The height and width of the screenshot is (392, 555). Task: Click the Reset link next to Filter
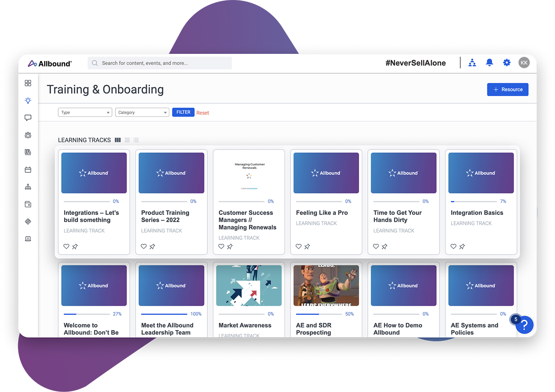(203, 112)
